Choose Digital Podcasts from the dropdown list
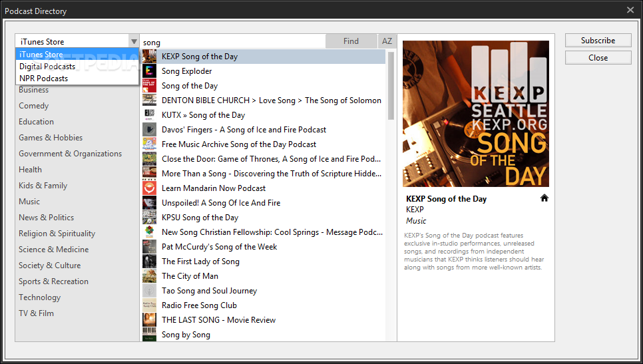This screenshot has height=364, width=643. coord(77,67)
